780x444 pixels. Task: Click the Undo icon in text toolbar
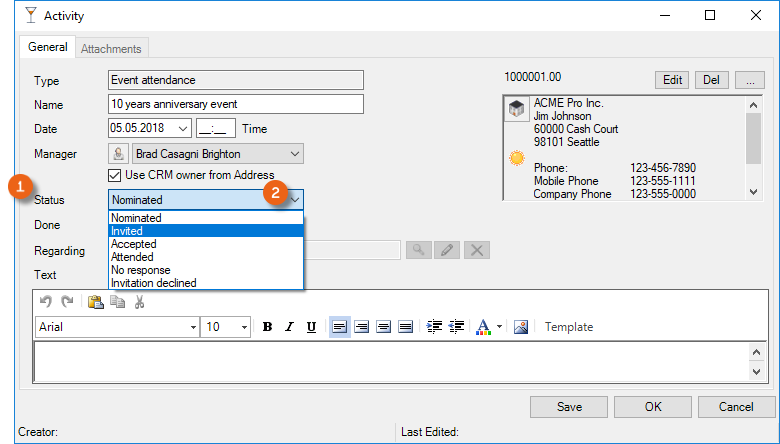pos(45,302)
